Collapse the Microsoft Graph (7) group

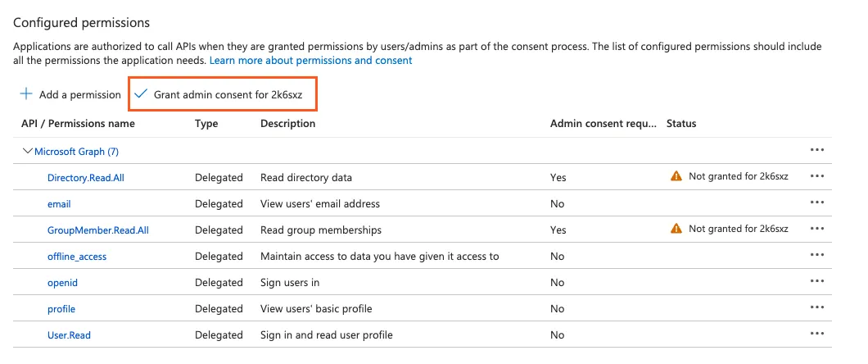(x=28, y=151)
